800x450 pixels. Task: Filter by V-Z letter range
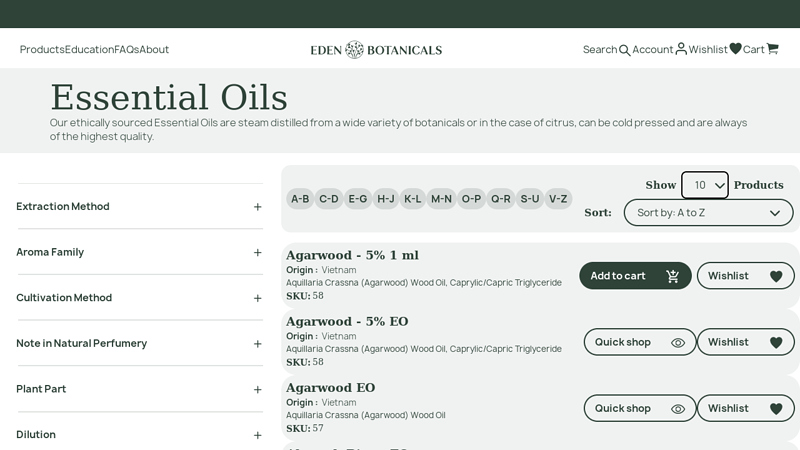tap(558, 199)
